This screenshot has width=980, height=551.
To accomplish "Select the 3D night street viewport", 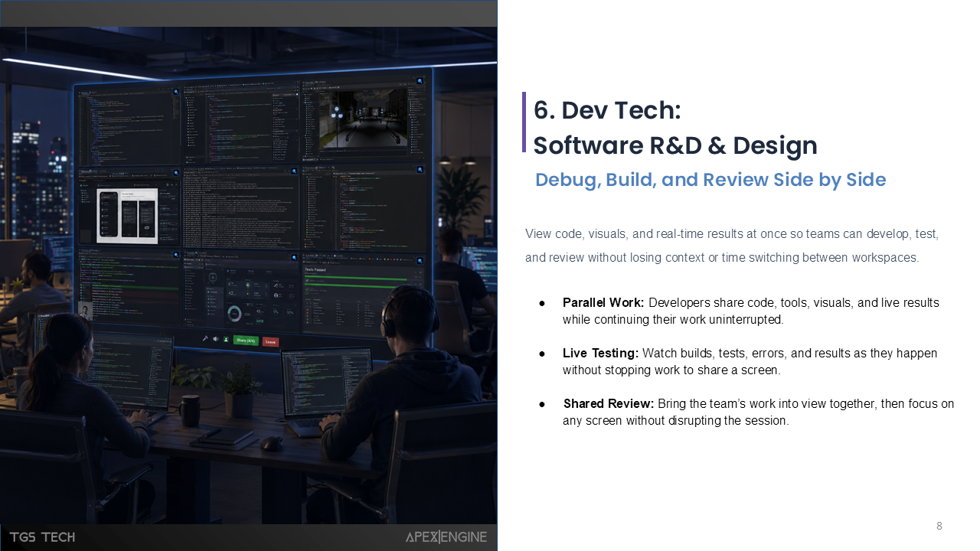I will (364, 119).
